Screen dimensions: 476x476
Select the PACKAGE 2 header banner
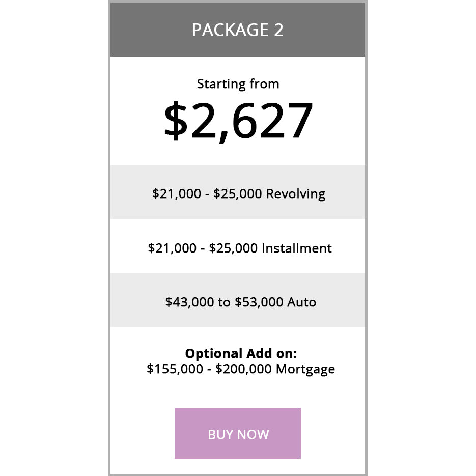[x=238, y=30]
